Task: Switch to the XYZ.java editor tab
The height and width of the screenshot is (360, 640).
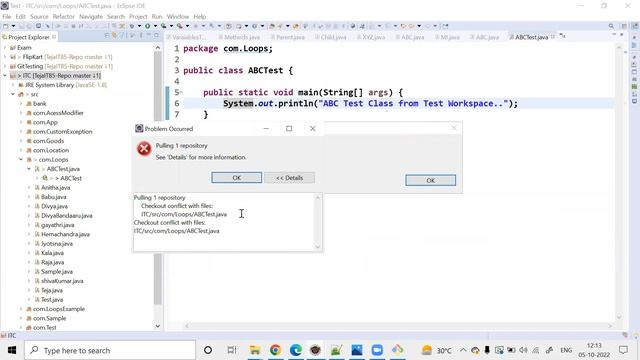Action: click(373, 37)
